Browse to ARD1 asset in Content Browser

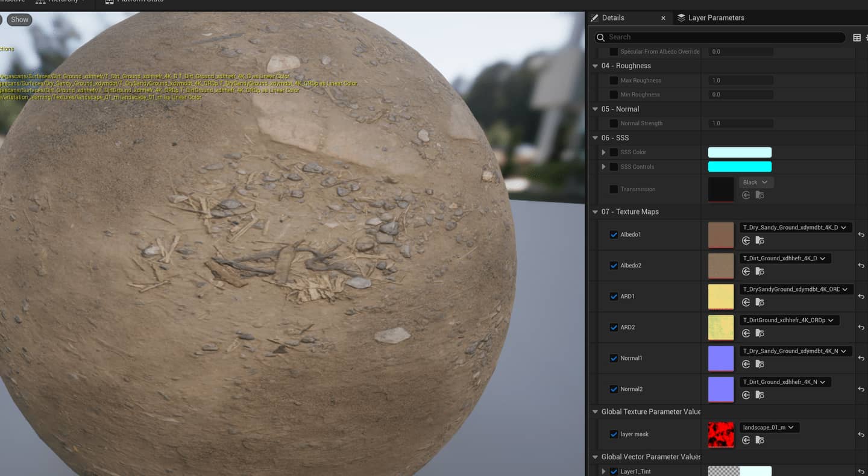(759, 302)
